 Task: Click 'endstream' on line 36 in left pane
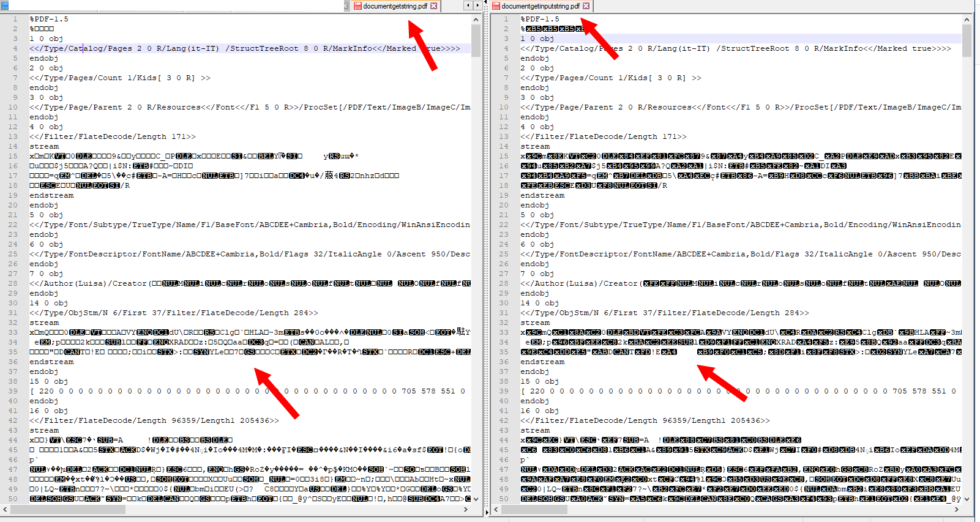[x=51, y=362]
